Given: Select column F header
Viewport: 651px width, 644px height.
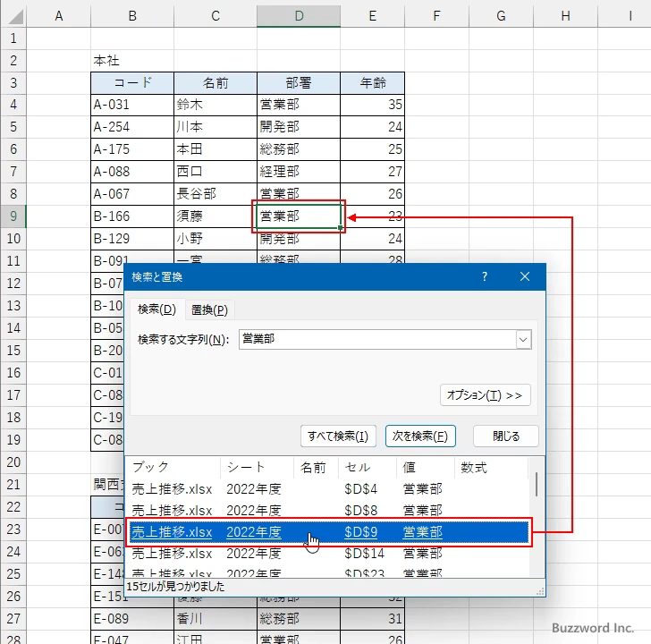Looking at the screenshot, I should tap(436, 16).
